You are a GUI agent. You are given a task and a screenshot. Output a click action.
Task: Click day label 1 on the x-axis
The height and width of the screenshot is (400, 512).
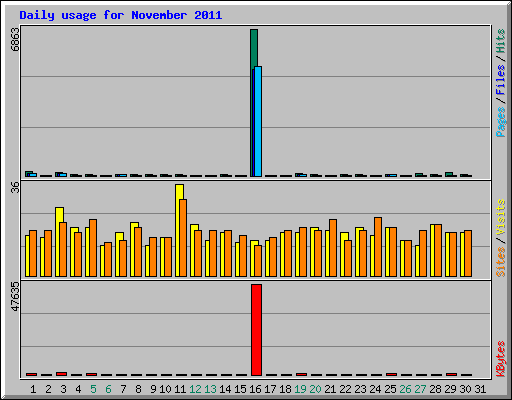click(33, 389)
